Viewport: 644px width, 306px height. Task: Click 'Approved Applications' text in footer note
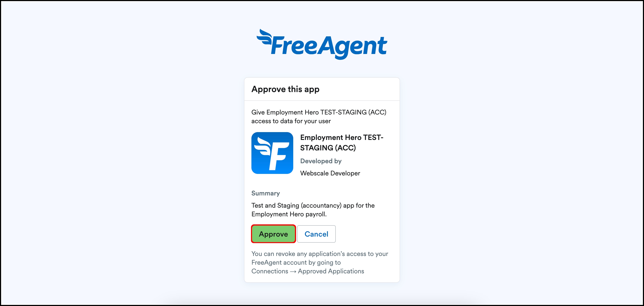click(x=331, y=271)
